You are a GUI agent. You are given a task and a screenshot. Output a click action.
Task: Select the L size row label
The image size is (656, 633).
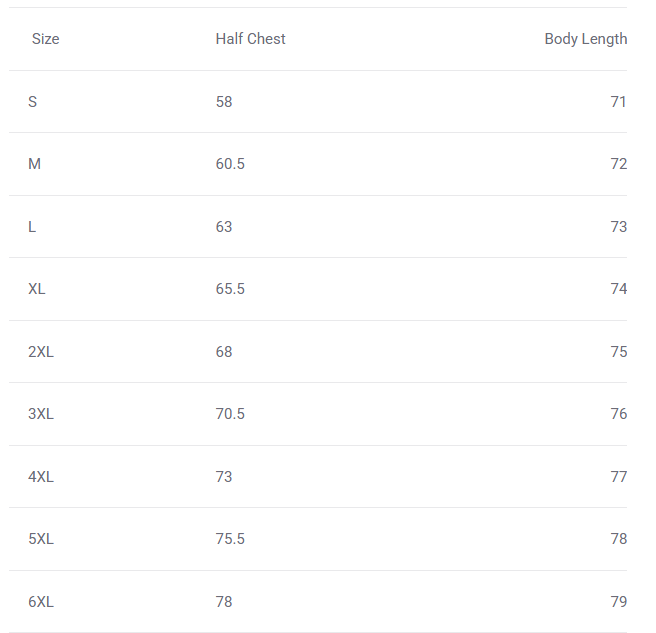click(32, 227)
